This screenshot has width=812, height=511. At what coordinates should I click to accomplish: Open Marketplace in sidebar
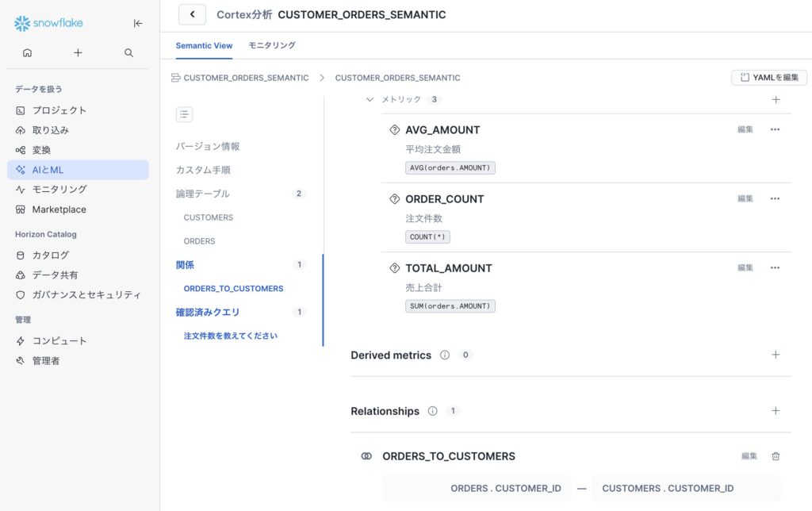tap(59, 209)
